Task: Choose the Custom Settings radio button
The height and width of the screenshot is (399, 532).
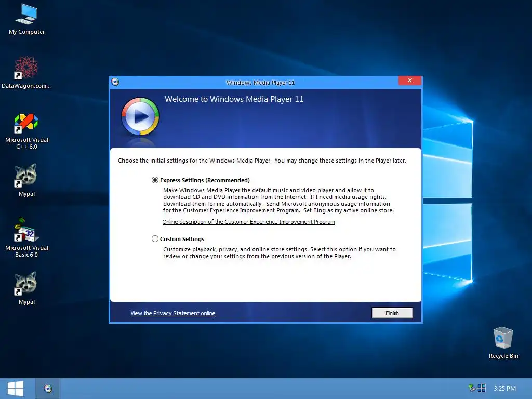Action: click(x=155, y=239)
